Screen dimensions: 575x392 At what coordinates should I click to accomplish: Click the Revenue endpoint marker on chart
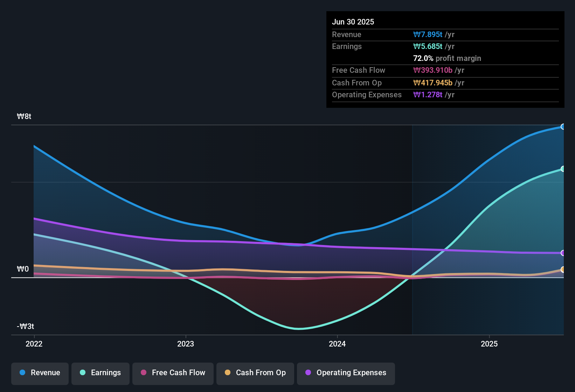pos(563,127)
